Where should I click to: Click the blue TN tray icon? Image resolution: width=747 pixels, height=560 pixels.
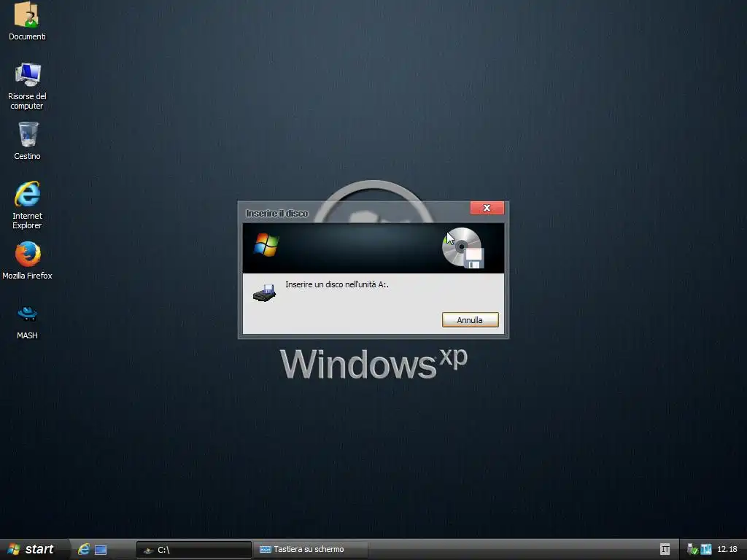pos(706,550)
